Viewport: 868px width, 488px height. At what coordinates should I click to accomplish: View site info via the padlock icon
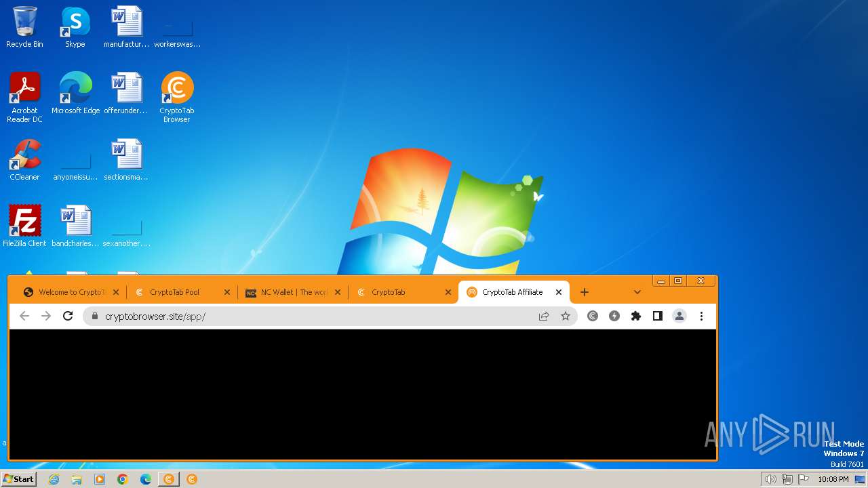(x=94, y=316)
